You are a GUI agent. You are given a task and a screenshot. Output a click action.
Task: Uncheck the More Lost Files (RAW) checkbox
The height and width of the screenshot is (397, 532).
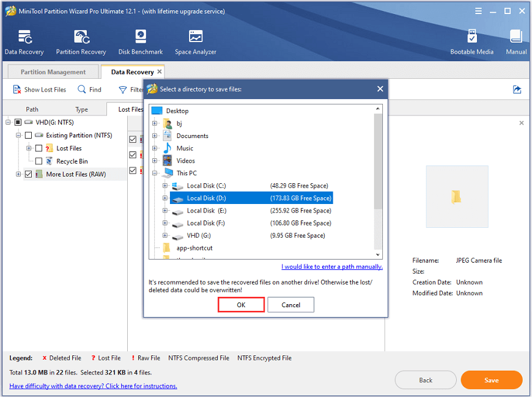tap(28, 175)
